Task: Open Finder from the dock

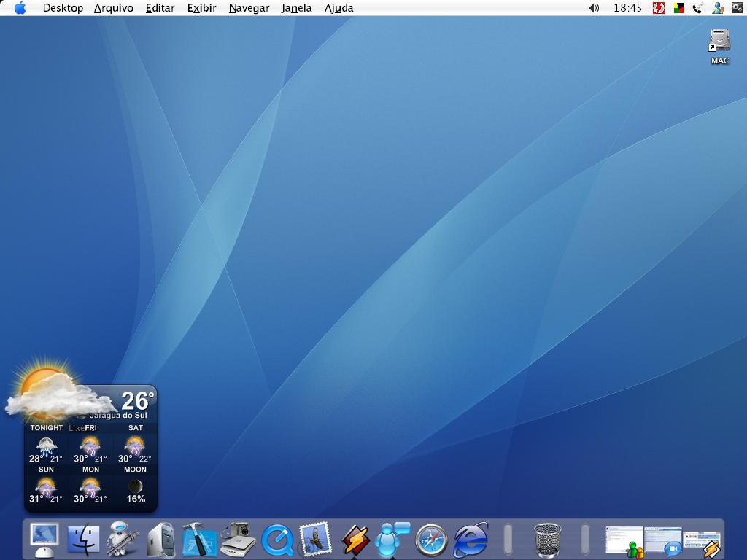Action: [x=82, y=541]
